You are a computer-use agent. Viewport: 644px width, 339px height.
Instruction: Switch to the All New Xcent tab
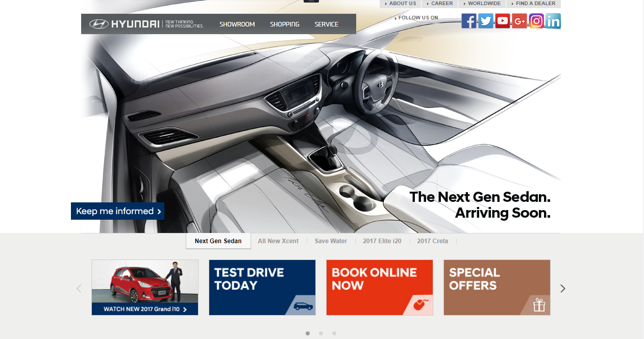[x=278, y=241]
